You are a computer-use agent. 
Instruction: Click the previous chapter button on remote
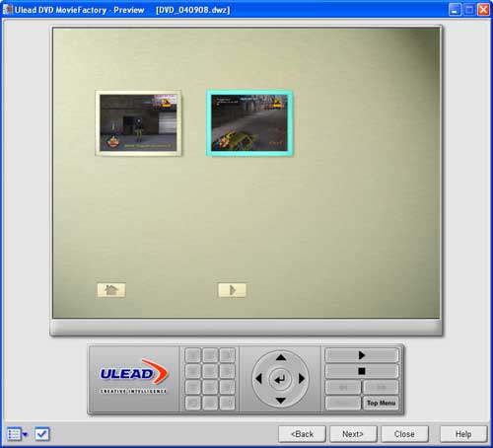tap(343, 388)
